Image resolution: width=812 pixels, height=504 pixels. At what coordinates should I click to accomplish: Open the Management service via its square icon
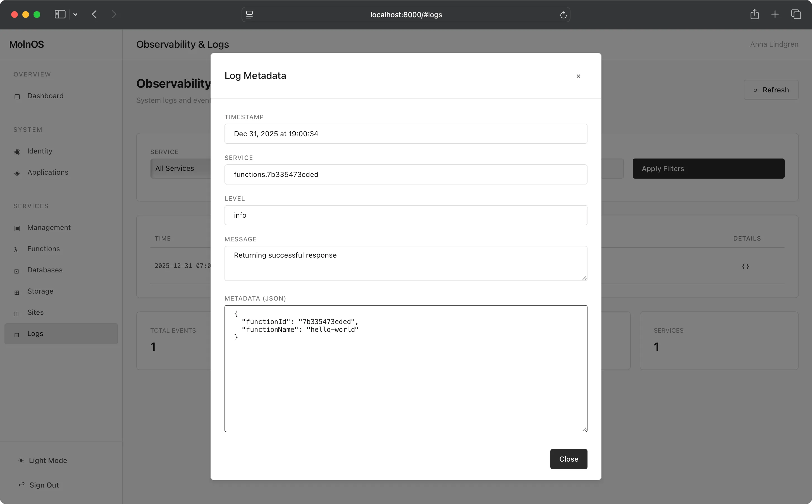click(x=17, y=228)
